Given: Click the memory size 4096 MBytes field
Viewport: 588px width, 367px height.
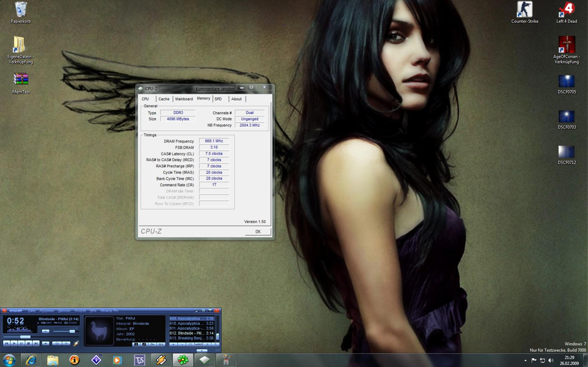Looking at the screenshot, I should [178, 119].
